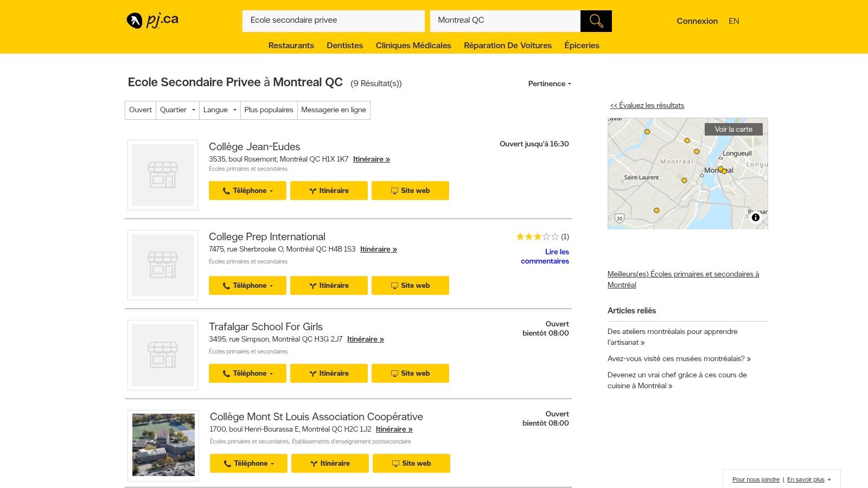The image size is (868, 488).
Task: Open Connexion sign-in link
Action: click(x=697, y=21)
